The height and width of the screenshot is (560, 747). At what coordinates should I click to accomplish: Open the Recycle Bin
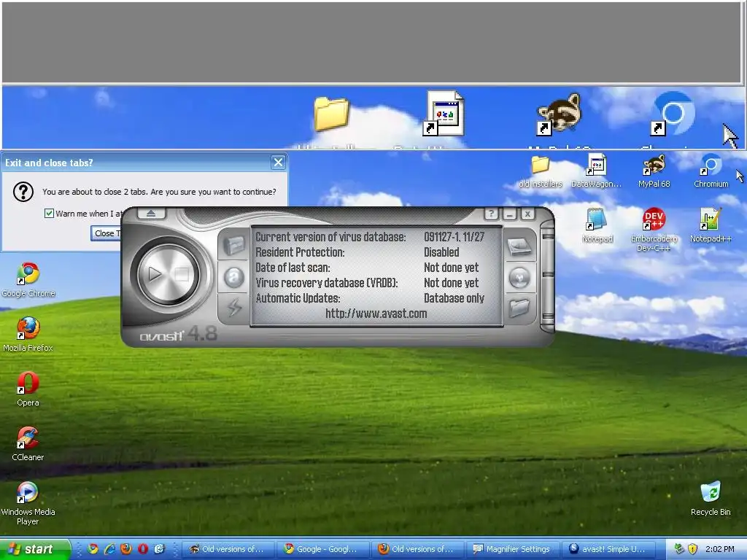pos(711,499)
